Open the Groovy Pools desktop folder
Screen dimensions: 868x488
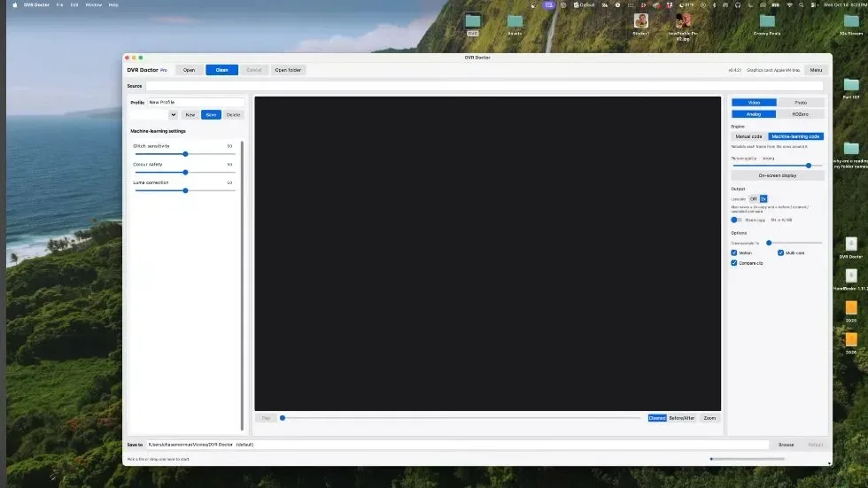(767, 22)
